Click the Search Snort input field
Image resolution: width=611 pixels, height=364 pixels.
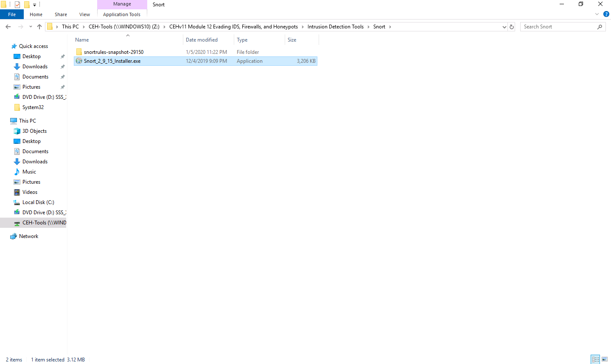tap(558, 27)
